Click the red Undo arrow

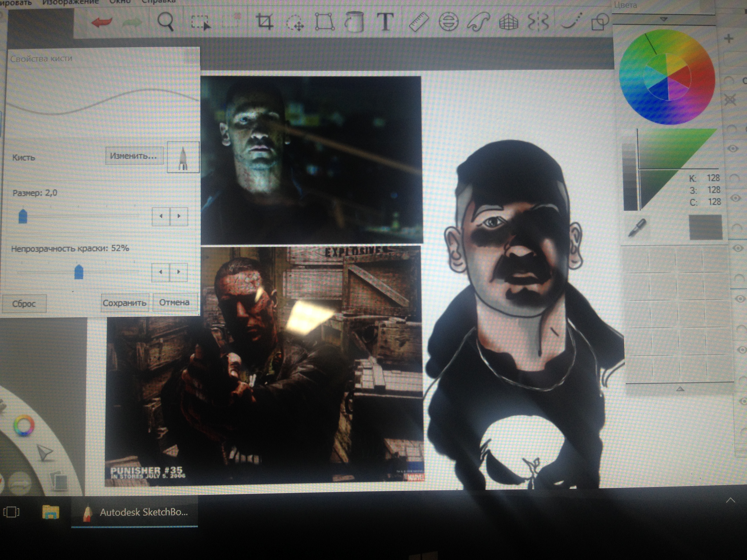click(102, 22)
